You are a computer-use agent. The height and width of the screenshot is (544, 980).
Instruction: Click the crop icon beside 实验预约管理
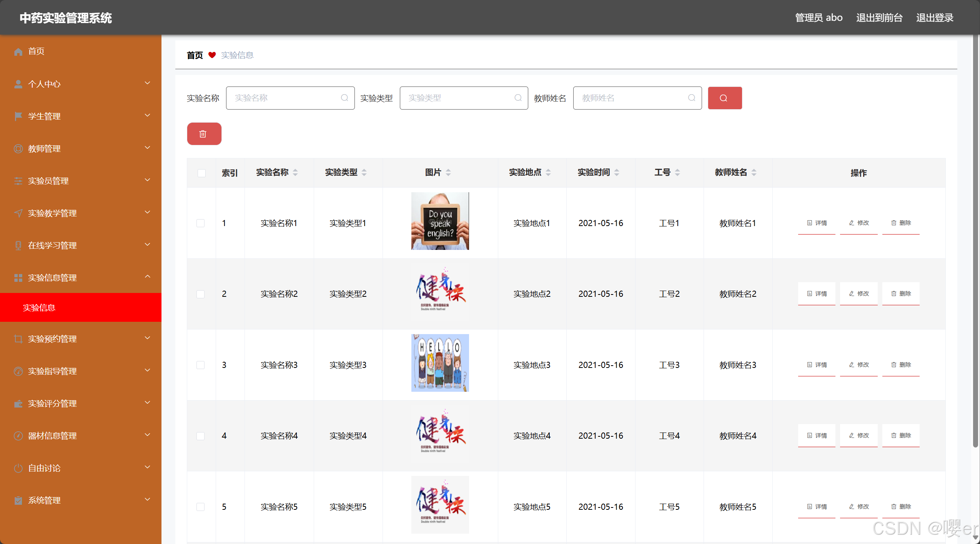tap(18, 339)
